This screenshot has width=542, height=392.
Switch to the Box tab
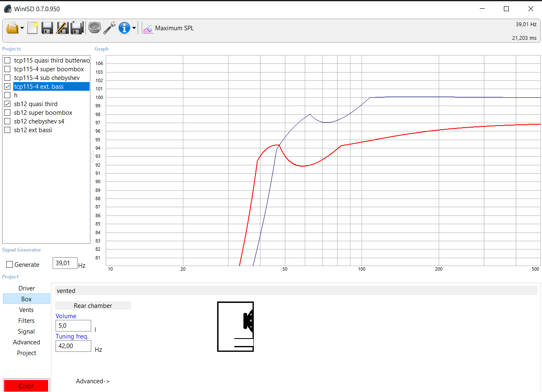27,299
